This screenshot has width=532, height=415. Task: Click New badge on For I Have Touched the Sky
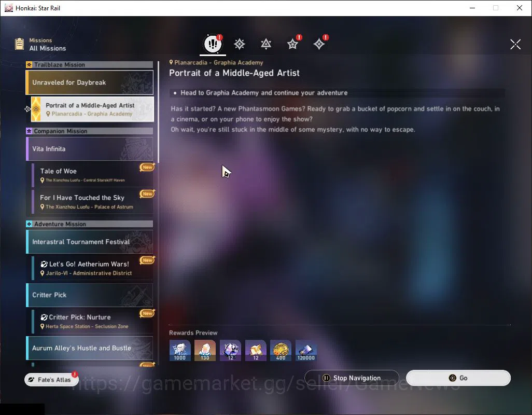[147, 193]
